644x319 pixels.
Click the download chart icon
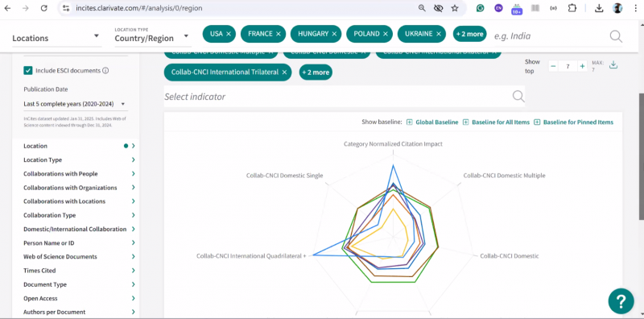pos(613,65)
